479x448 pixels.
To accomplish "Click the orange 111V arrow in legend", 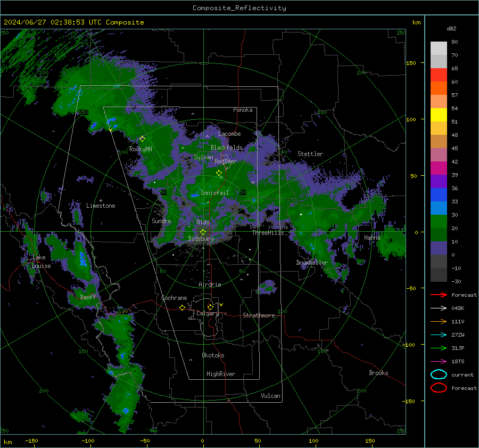I will point(439,321).
